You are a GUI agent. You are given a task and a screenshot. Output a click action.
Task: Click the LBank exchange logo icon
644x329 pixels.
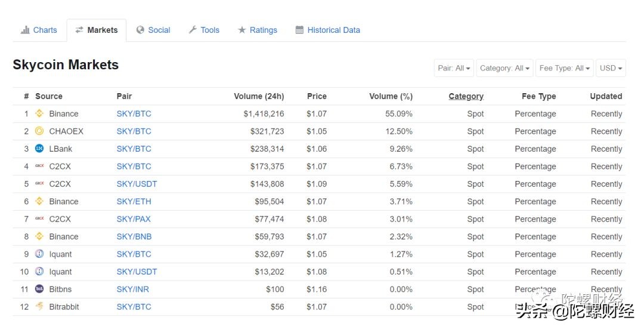(x=39, y=149)
